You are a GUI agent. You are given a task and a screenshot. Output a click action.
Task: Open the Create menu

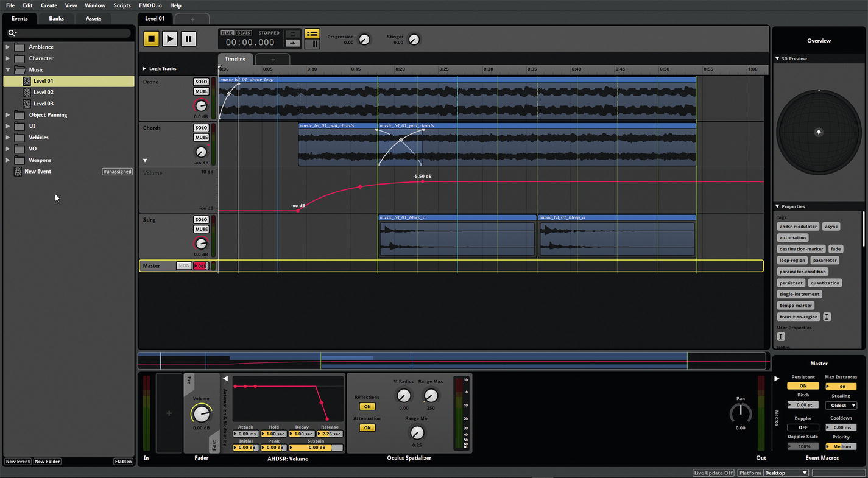[49, 5]
